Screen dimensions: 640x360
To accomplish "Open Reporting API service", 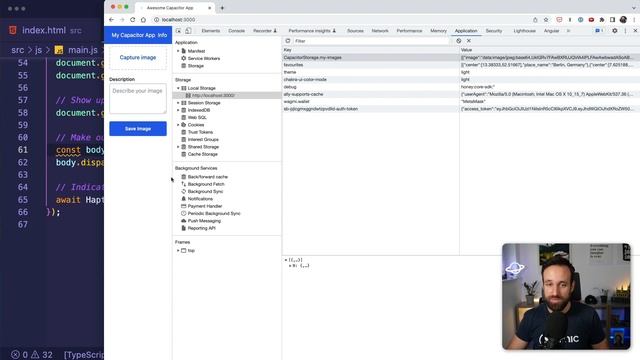I will click(202, 228).
